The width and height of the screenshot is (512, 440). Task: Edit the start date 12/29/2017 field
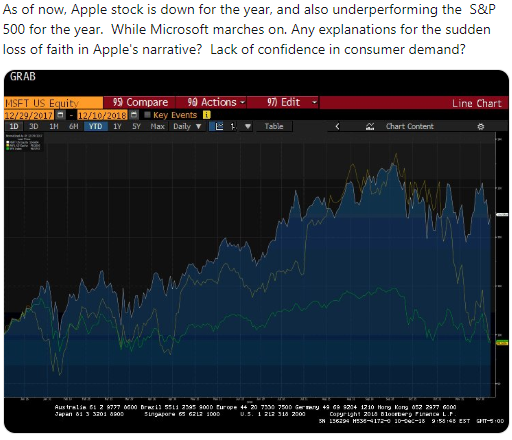coord(29,115)
